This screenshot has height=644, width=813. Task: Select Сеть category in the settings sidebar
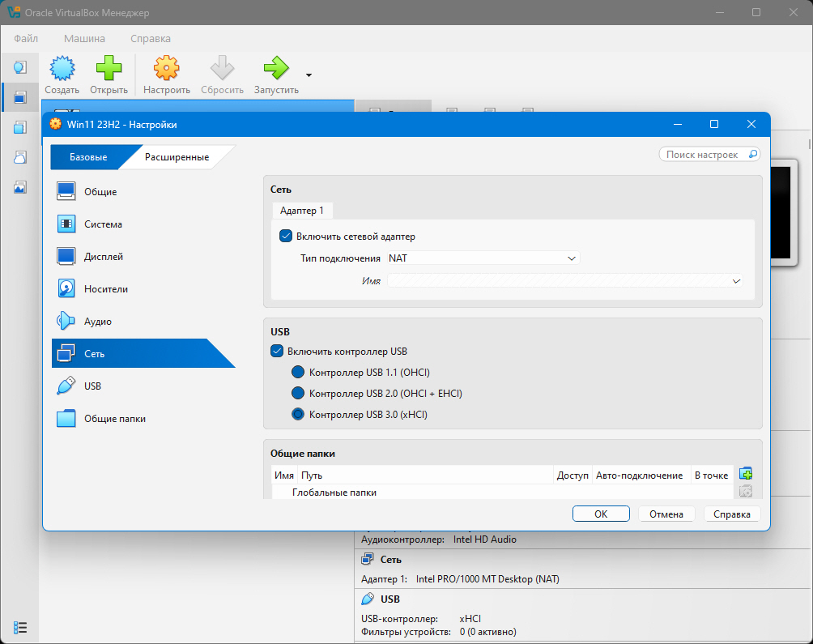[x=143, y=354]
